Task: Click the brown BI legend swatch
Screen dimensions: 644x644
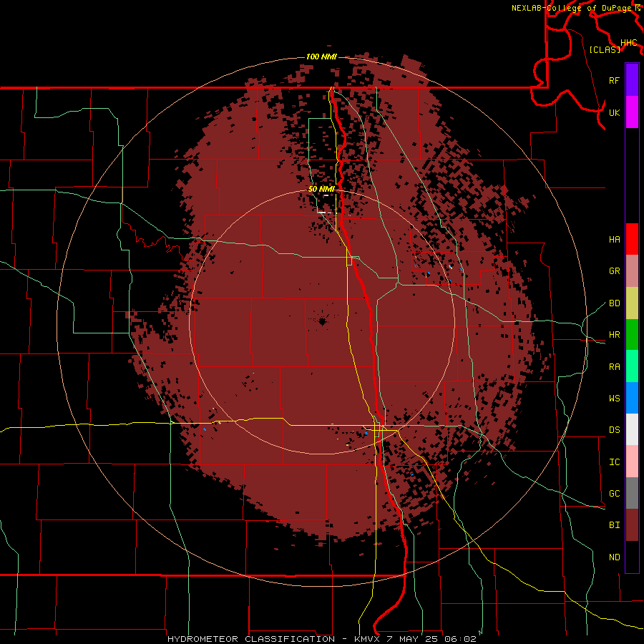Action: tap(632, 525)
